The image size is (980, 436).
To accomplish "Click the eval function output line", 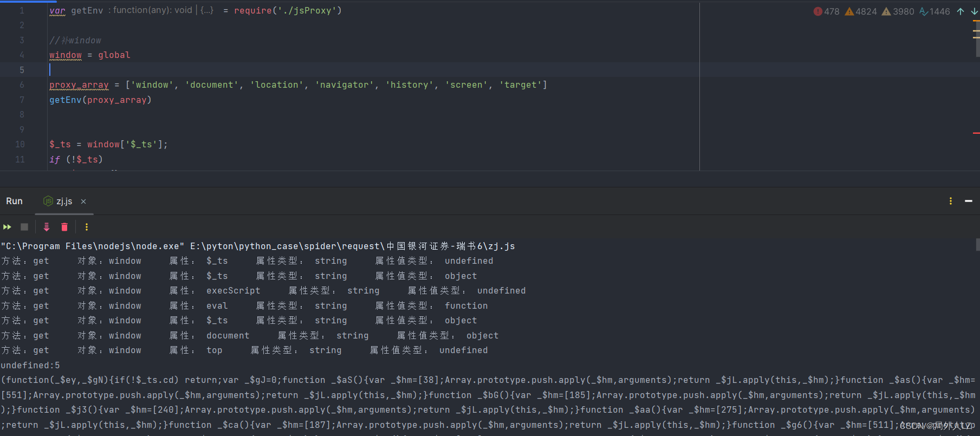I will click(244, 306).
